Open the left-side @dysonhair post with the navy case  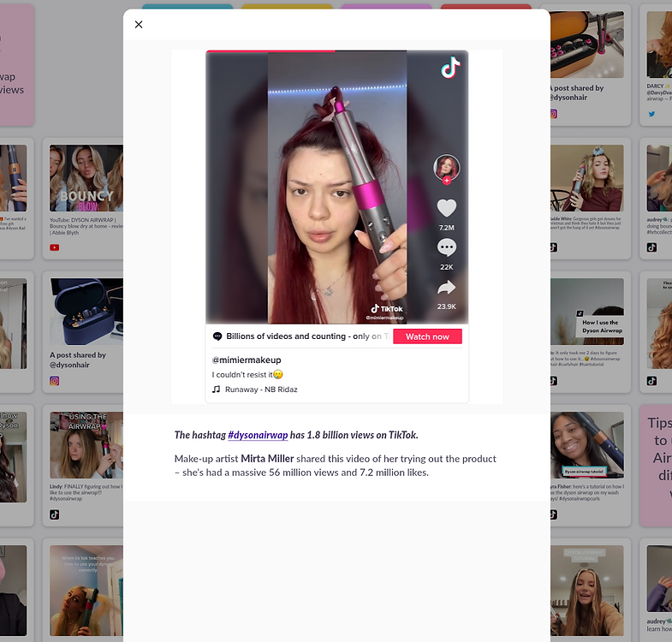point(86,312)
